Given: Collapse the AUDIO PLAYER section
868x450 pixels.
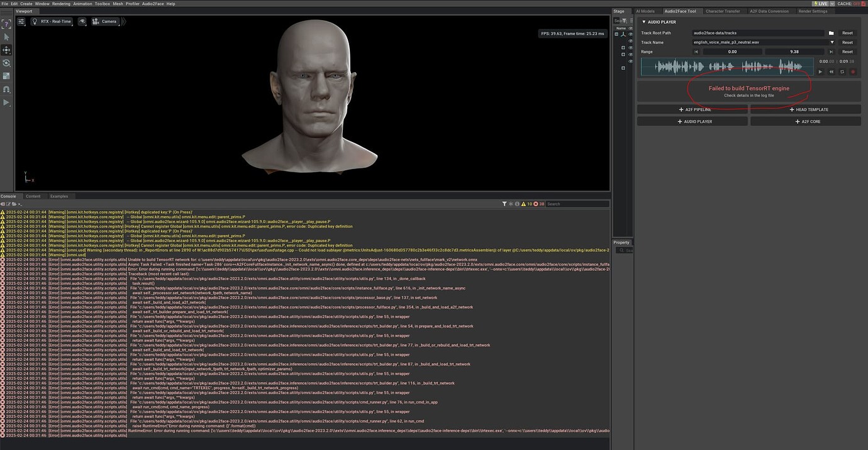Looking at the screenshot, I should (644, 21).
